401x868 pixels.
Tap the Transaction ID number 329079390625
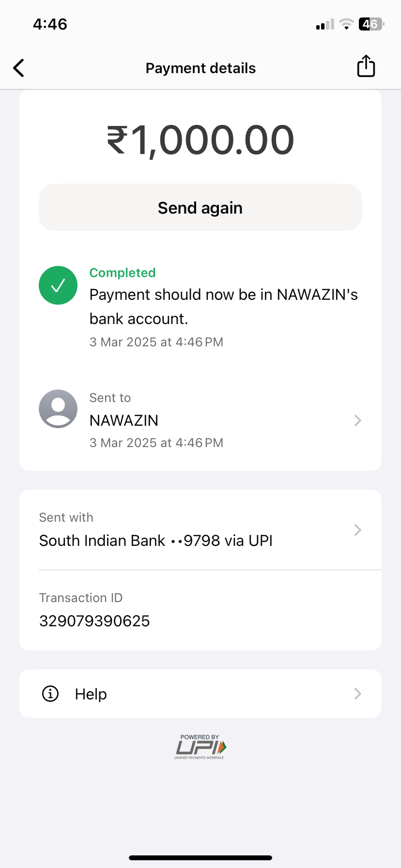tap(94, 621)
